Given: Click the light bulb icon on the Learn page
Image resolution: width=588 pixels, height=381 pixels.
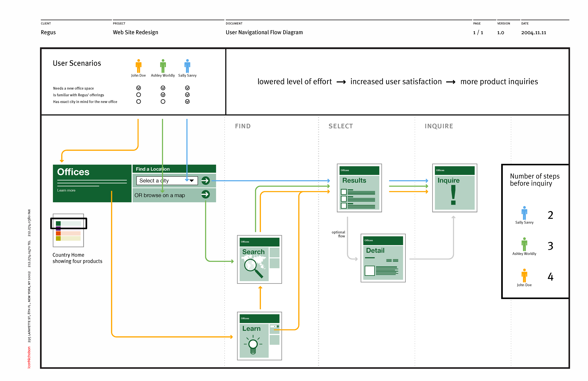Looking at the screenshot, I should (253, 345).
